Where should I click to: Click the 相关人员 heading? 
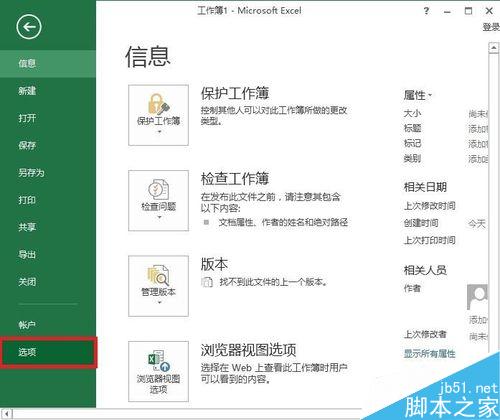pyautogui.click(x=425, y=270)
